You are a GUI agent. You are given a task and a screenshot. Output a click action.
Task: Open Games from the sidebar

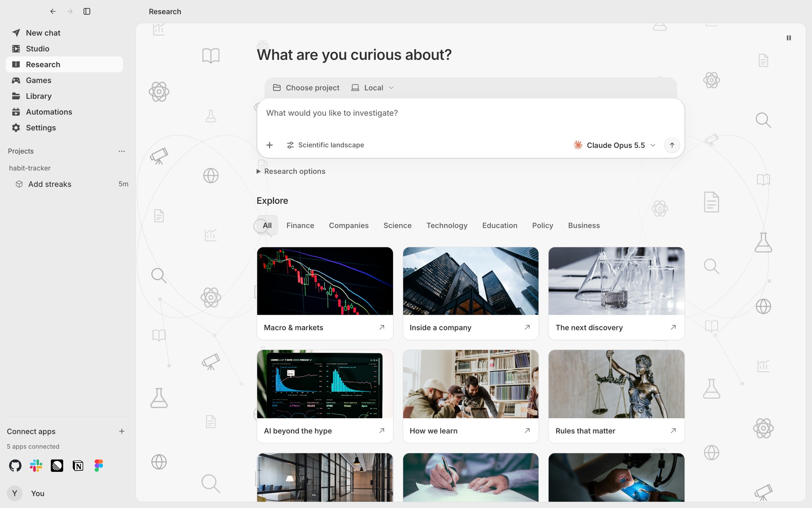click(x=64, y=80)
